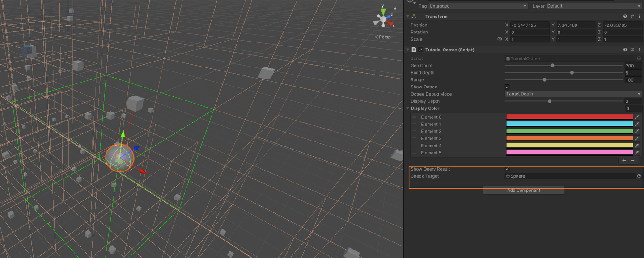Disable the Tutorial Octree component checkbox
Image resolution: width=644 pixels, height=258 pixels.
point(421,50)
